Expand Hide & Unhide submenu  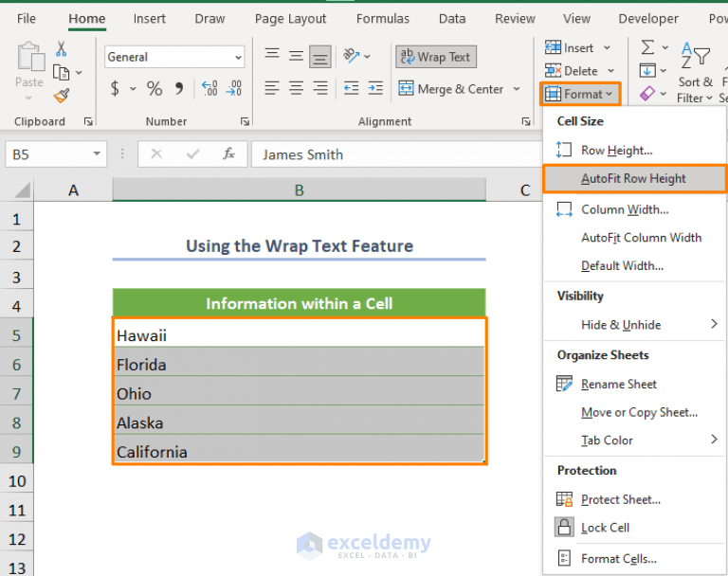pos(634,325)
